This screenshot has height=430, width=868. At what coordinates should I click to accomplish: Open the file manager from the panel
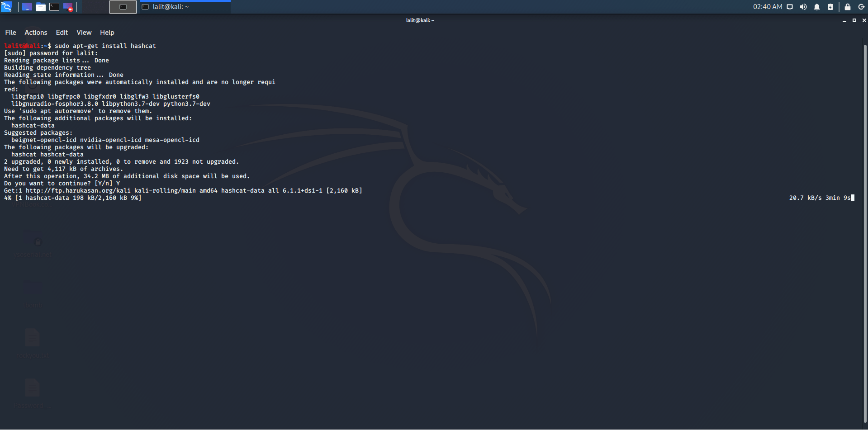[41, 7]
